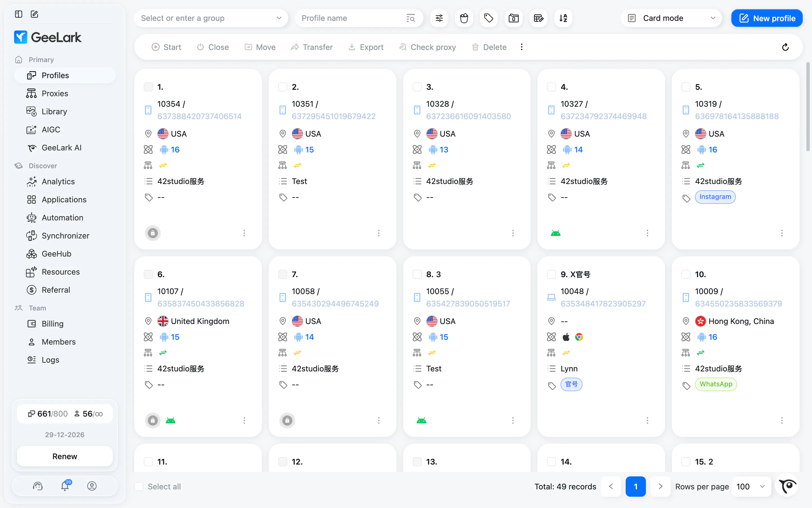Select the checkbox for profile 6
Image resolution: width=812 pixels, height=508 pixels.
tap(148, 275)
